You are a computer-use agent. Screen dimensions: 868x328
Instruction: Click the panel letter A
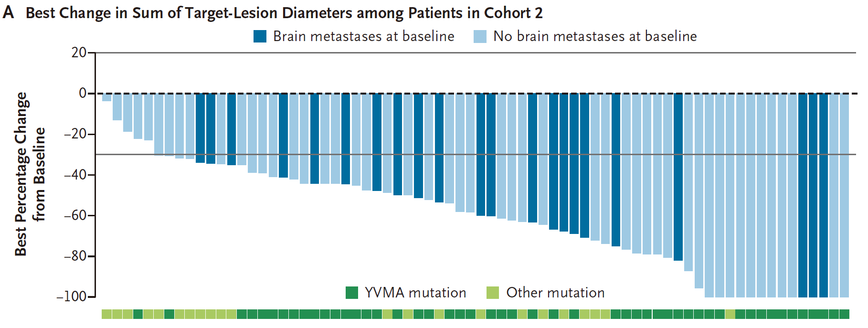[8, 13]
